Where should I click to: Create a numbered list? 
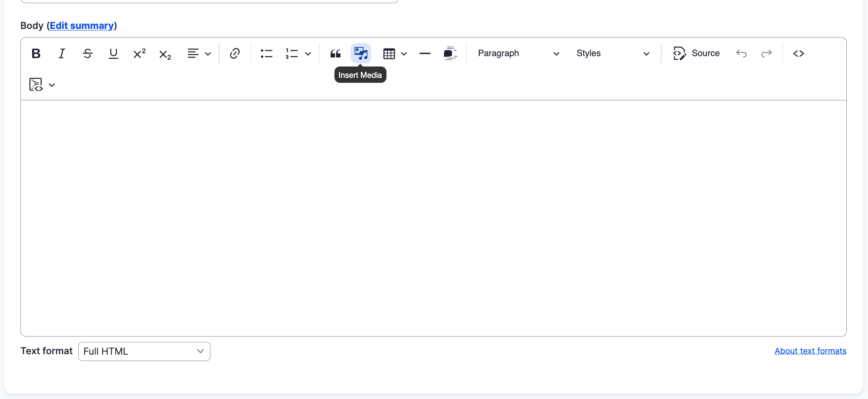tap(291, 53)
